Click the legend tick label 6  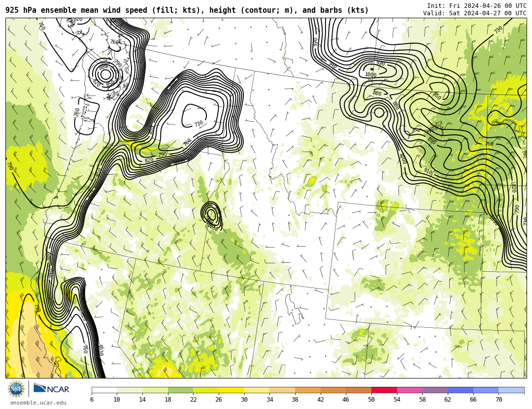[92, 400]
